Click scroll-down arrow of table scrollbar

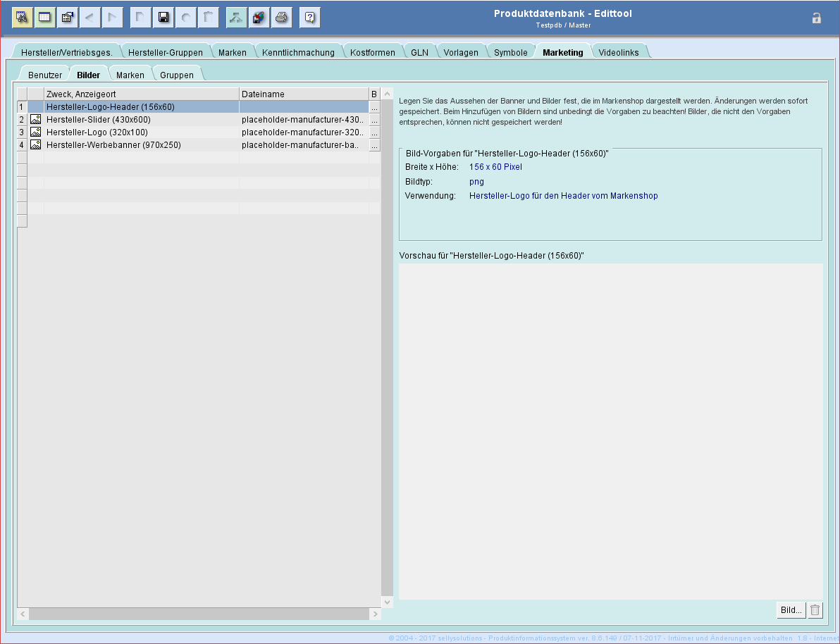point(387,602)
